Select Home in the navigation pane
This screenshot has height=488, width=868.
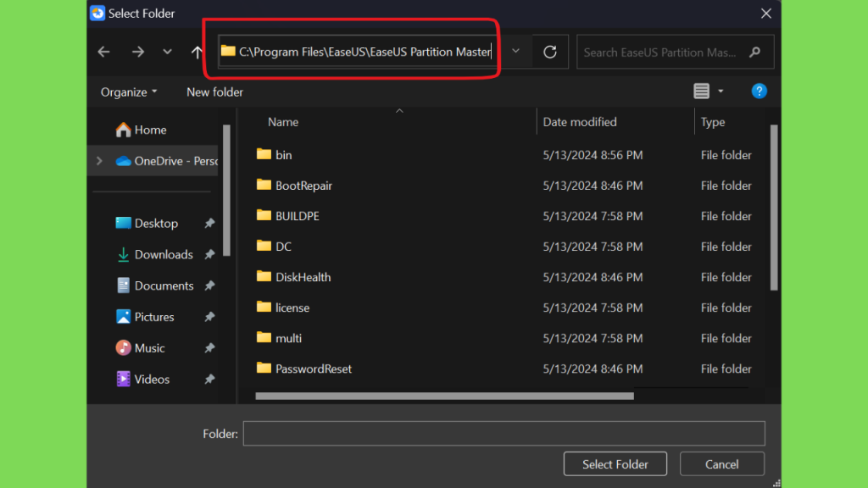(x=142, y=130)
